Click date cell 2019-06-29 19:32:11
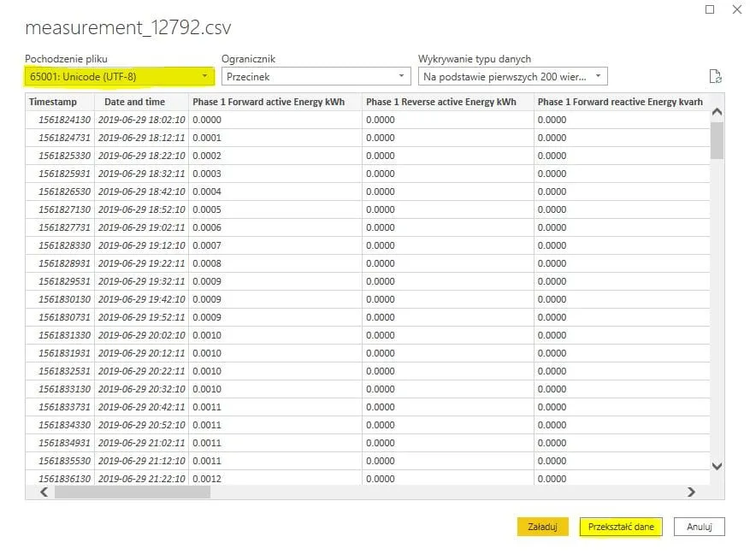Screen dimensions: 750x560 click(x=142, y=281)
